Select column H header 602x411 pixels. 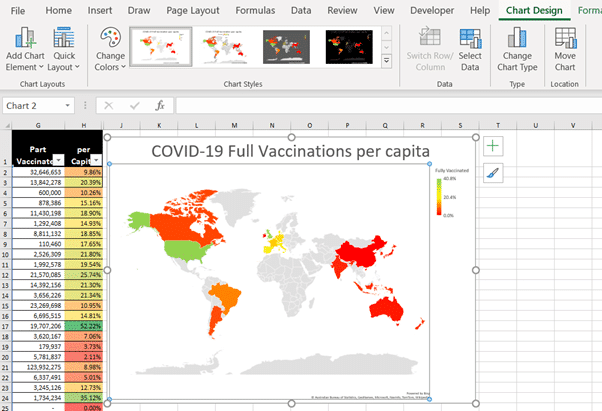[x=84, y=125]
